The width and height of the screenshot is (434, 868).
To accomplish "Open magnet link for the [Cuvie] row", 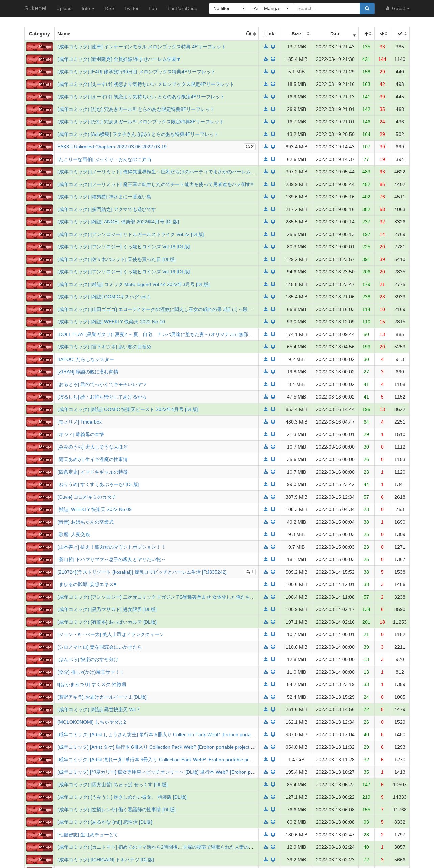I will [273, 497].
